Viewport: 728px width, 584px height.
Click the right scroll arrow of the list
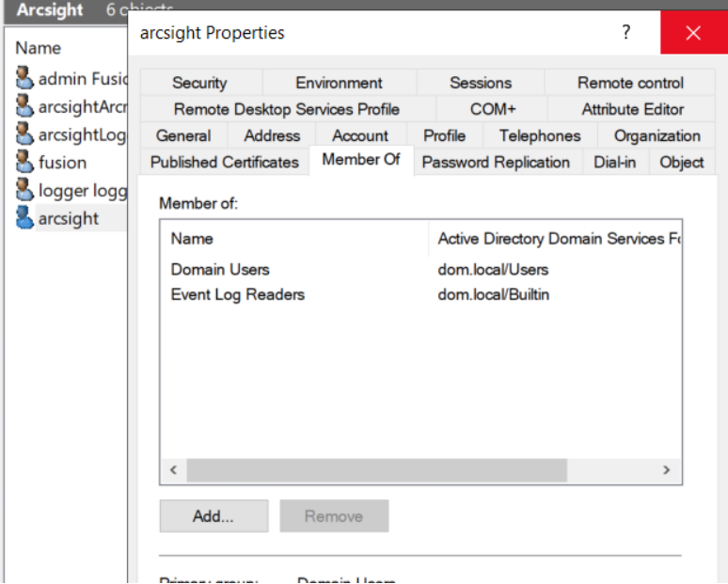667,470
